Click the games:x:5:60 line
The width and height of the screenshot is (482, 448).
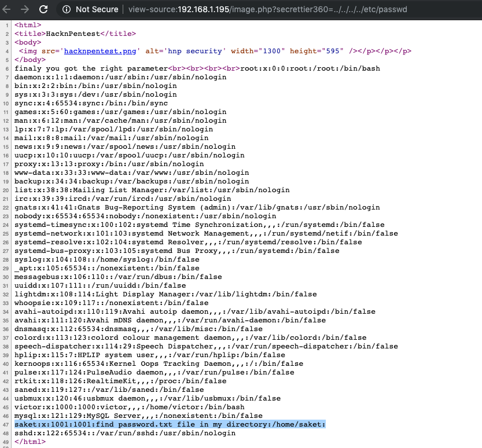120,112
